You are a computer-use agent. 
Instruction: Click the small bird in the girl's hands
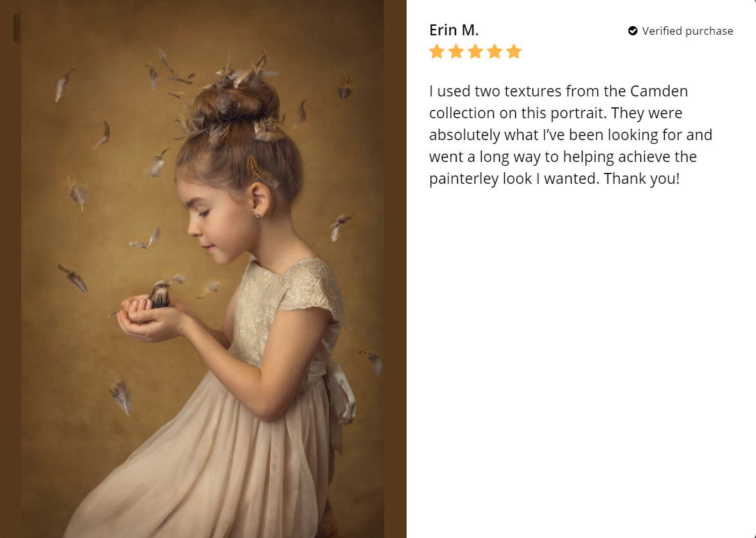[x=159, y=294]
